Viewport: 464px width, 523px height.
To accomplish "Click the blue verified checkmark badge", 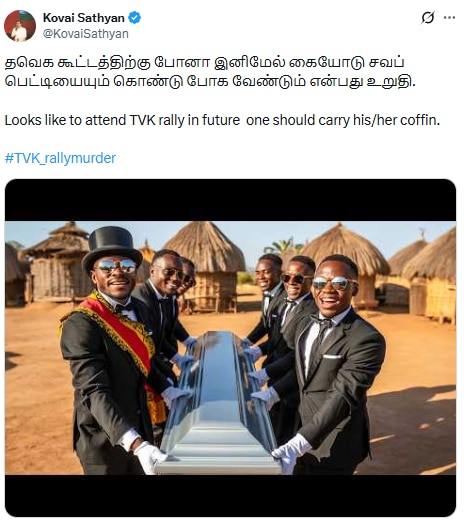I will coord(134,18).
